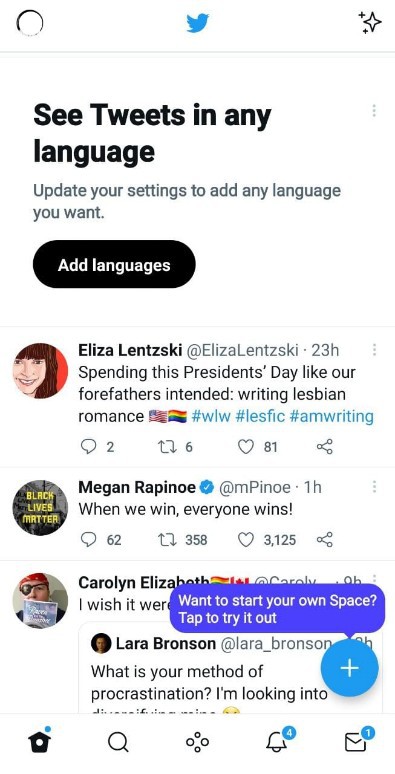This screenshot has height=774, width=395.
Task: Share Eliza Lentzski's tweet
Action: click(x=324, y=447)
